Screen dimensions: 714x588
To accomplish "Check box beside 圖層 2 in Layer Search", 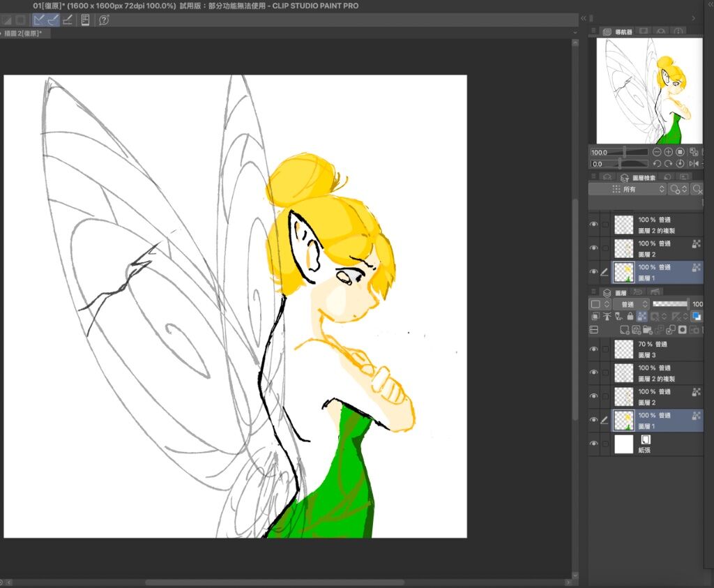I will [605, 248].
